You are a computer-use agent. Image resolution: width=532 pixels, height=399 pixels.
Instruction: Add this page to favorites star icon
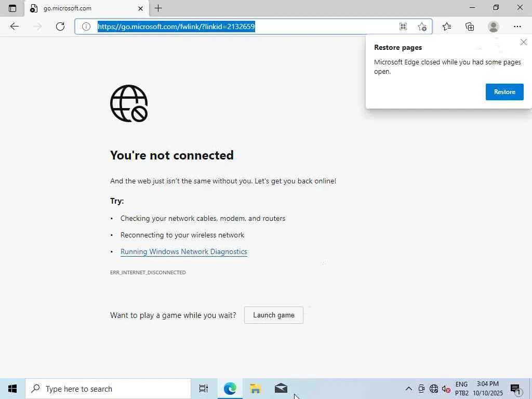(422, 26)
